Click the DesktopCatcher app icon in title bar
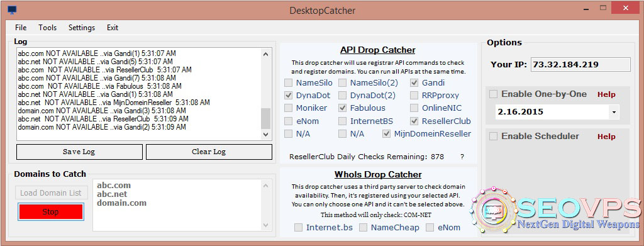The width and height of the screenshot is (644, 246). [x=13, y=10]
